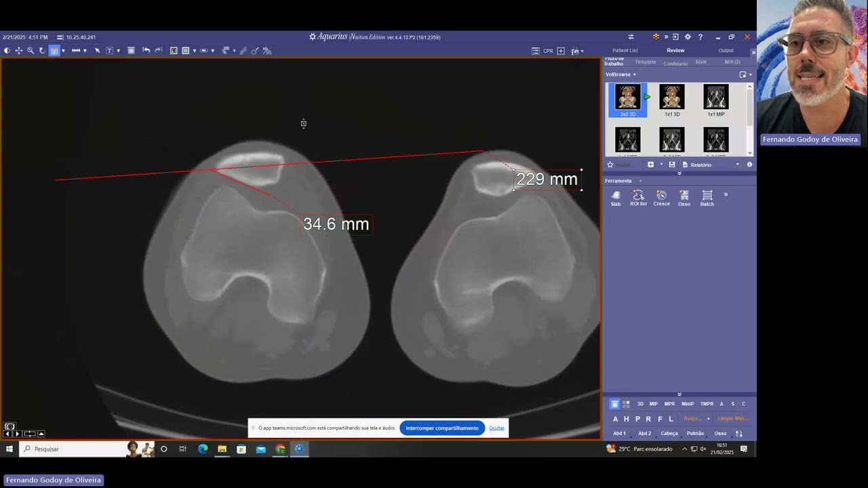Click Interromper compartilhamento button

pos(442,428)
